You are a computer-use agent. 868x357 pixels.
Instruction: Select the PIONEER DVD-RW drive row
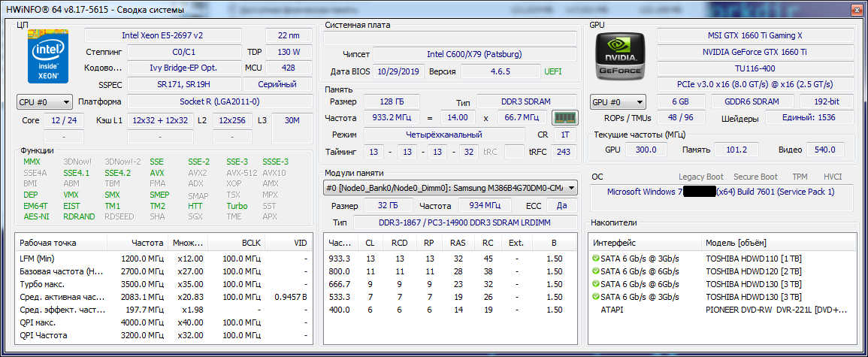(721, 310)
